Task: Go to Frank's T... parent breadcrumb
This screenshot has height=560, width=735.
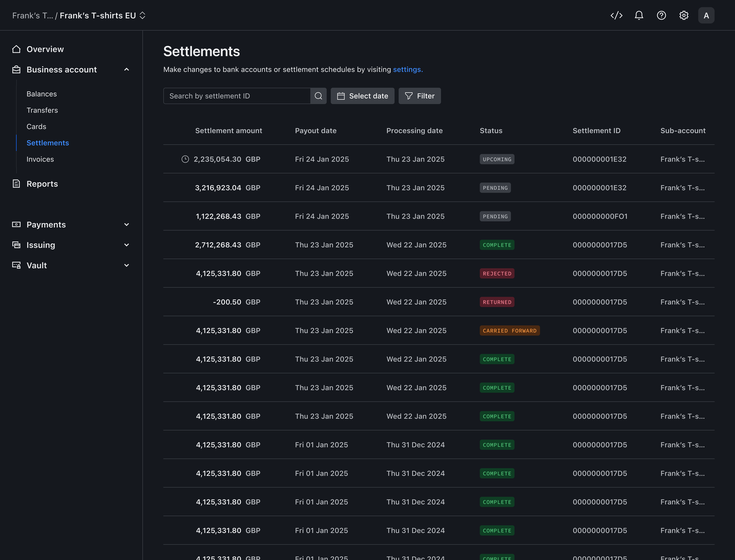Action: (33, 15)
